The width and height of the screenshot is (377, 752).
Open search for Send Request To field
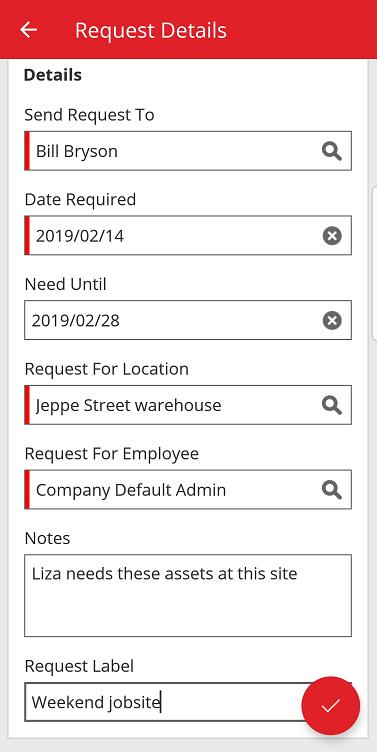(331, 151)
